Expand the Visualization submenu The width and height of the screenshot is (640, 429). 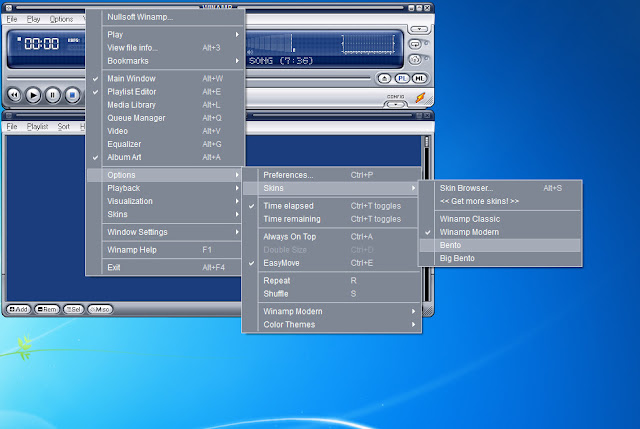pyautogui.click(x=165, y=201)
